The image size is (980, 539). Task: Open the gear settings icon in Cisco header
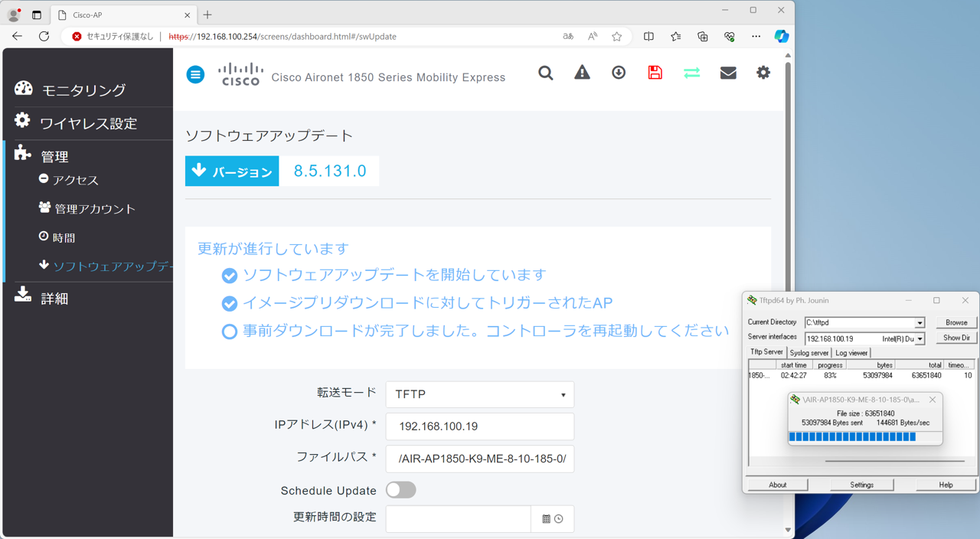763,73
